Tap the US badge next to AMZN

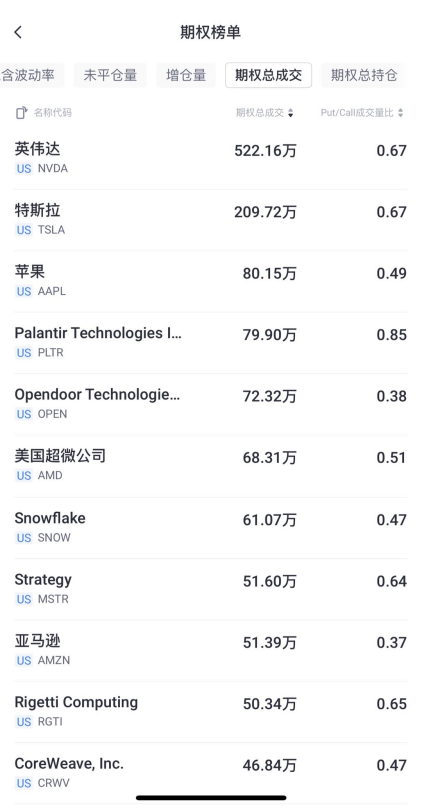tap(24, 660)
